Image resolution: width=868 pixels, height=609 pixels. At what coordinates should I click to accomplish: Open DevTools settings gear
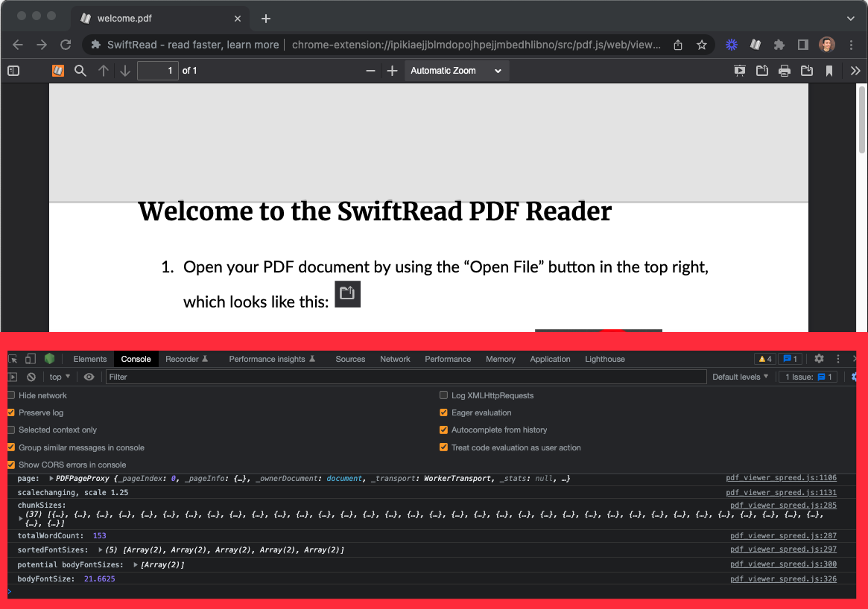[820, 359]
